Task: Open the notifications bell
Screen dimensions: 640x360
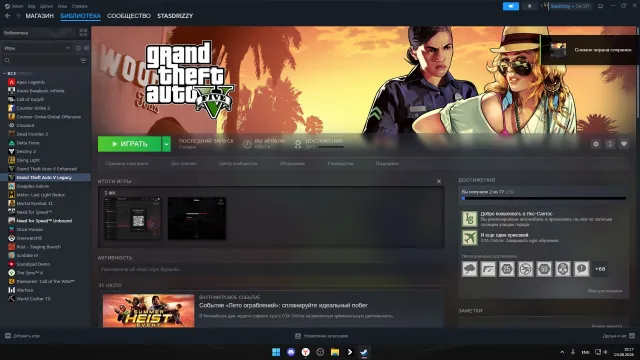Action: coord(529,6)
